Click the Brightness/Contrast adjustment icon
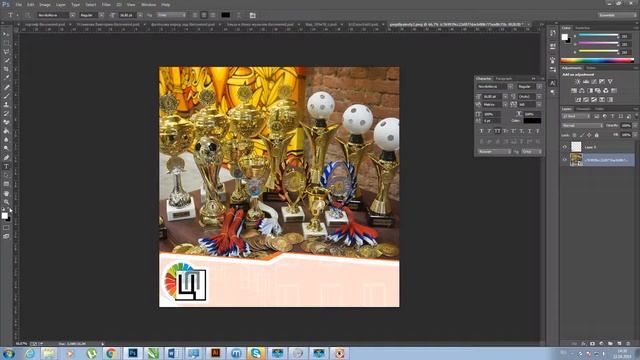This screenshot has width=640, height=360. [x=578, y=82]
